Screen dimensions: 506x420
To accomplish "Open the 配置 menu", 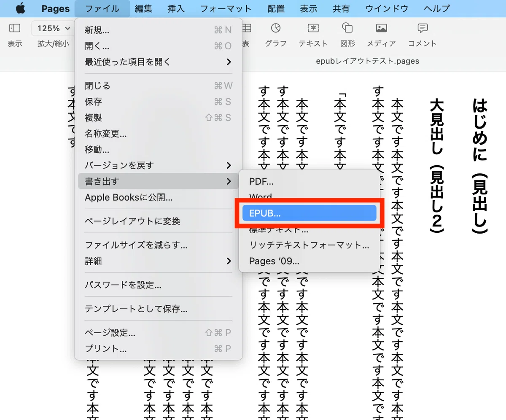I will tap(276, 8).
